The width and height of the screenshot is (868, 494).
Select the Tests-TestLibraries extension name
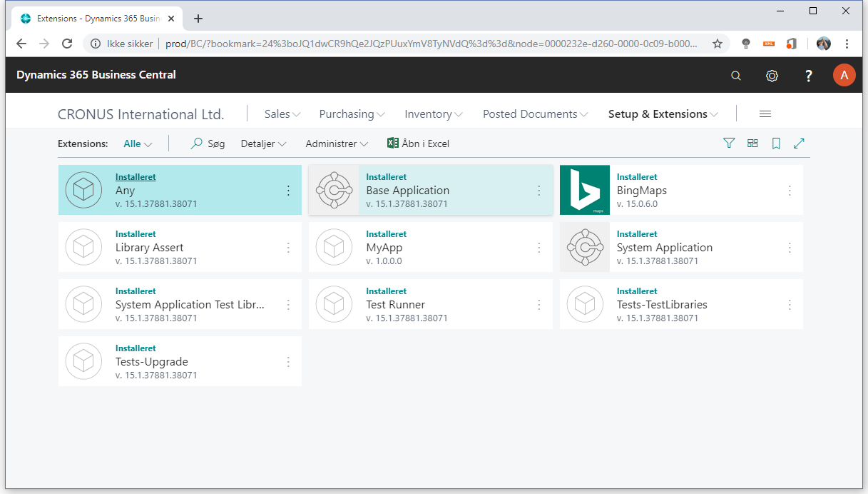tap(662, 305)
